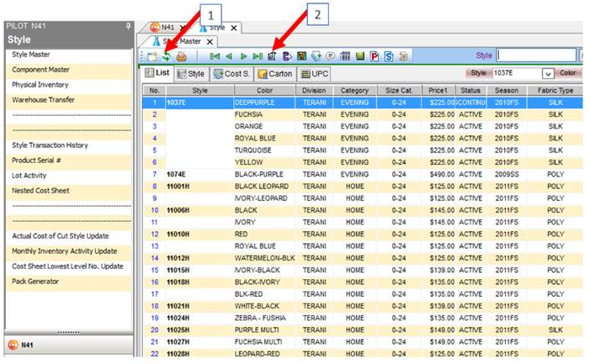Screen dimensions: 590x364
Task: Close the N41 top tab
Action: (183, 28)
